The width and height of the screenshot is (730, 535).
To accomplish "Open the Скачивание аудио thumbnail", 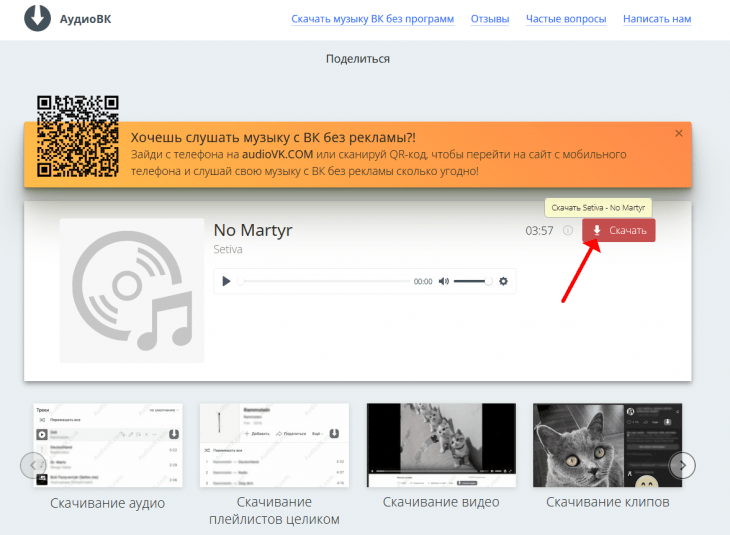I will [x=108, y=445].
